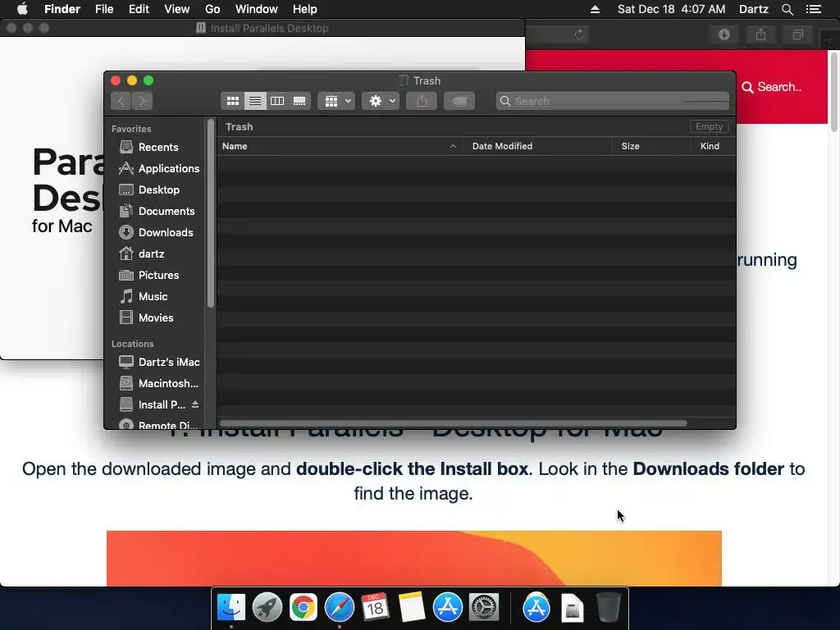Select Remote Disc in the sidebar

pos(158,425)
